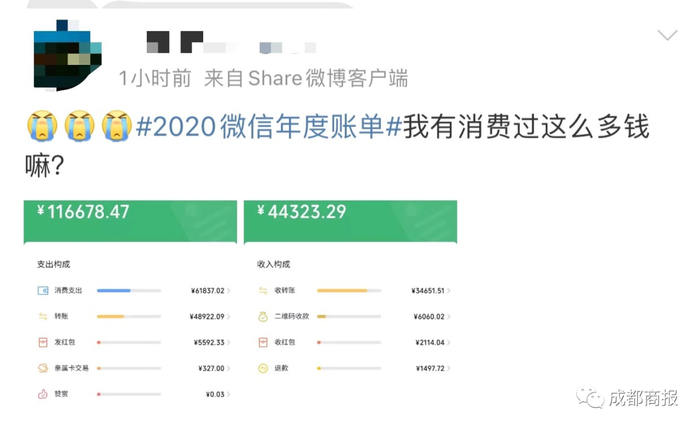Viewport: 700px width, 429px height.
Task: Expand the ¥61837.02 消费支出 details arrow
Action: click(x=229, y=291)
